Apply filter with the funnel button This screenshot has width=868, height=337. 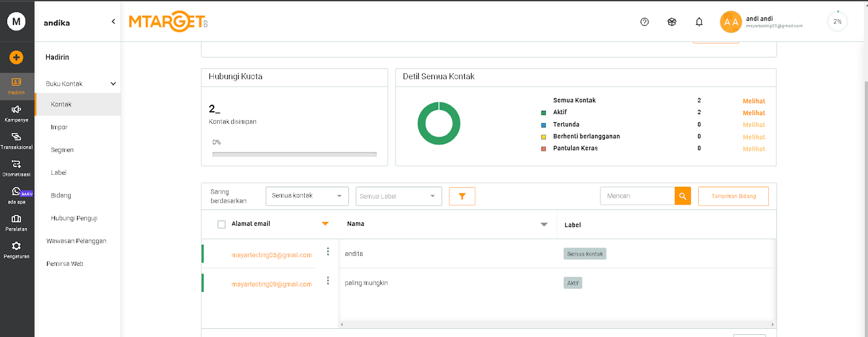(462, 196)
